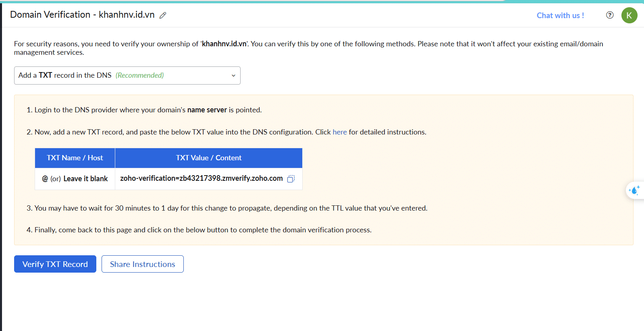Click the pencil edit icon beside the domain name

click(163, 15)
